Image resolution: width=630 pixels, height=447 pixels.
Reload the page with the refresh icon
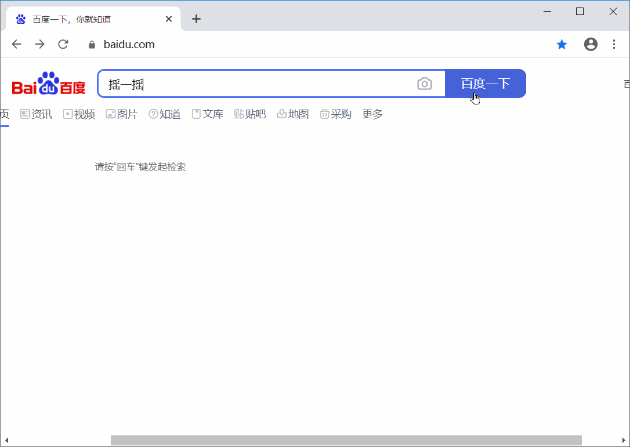click(x=63, y=44)
